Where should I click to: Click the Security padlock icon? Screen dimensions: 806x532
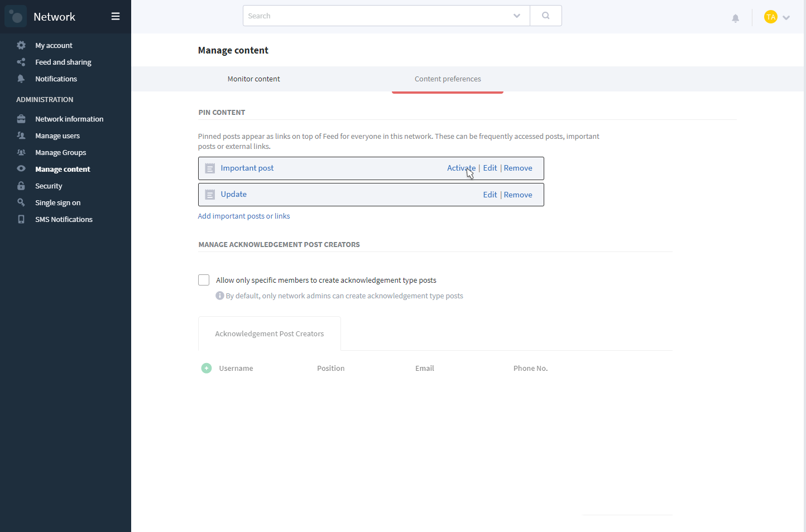[21, 186]
